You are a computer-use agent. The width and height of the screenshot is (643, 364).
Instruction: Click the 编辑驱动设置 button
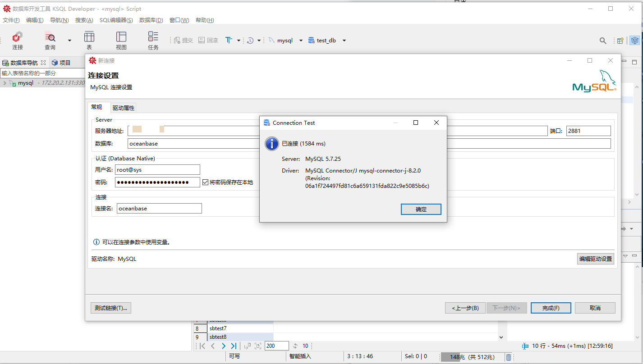click(595, 259)
